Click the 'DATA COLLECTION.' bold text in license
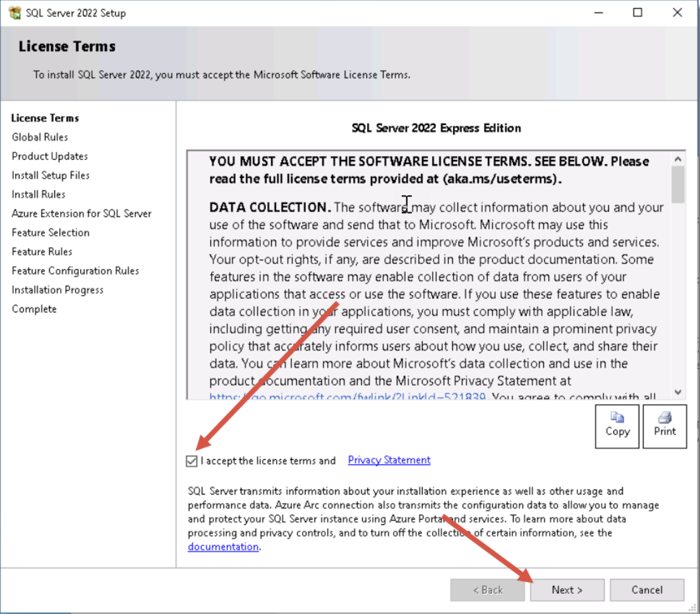 [x=270, y=207]
